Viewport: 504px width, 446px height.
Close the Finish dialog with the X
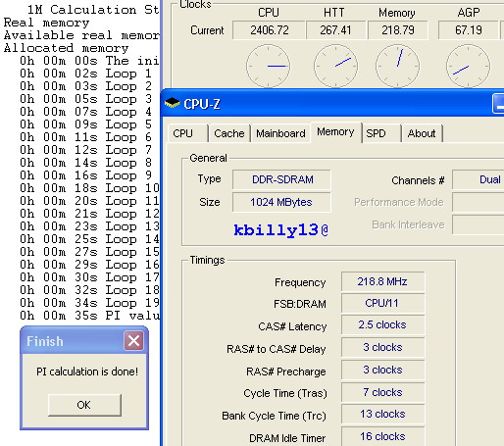(133, 341)
